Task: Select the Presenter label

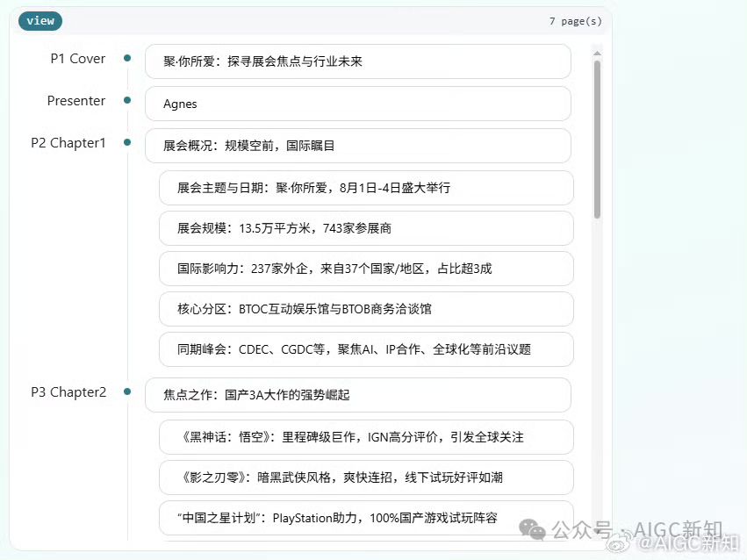Action: pos(76,101)
